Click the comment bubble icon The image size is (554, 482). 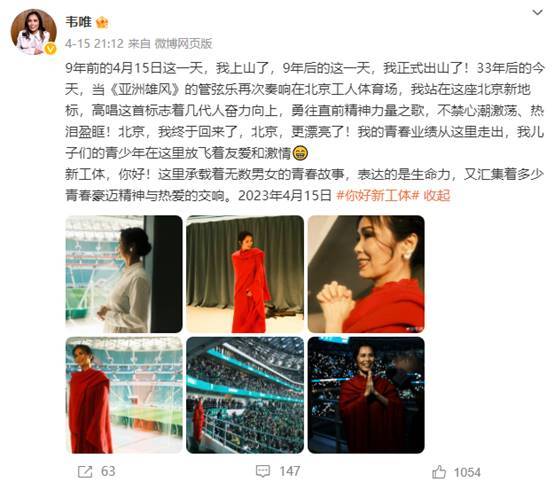[263, 471]
